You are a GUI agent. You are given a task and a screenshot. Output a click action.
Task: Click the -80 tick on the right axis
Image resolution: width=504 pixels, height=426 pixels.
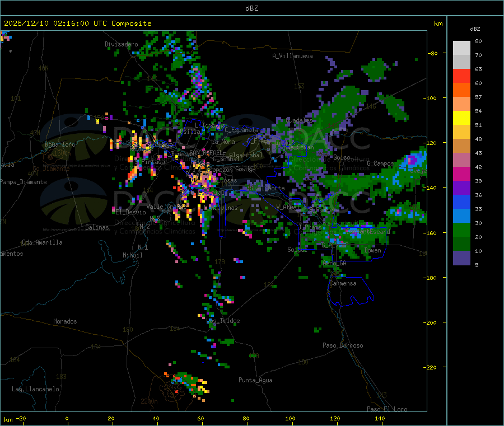433,53
